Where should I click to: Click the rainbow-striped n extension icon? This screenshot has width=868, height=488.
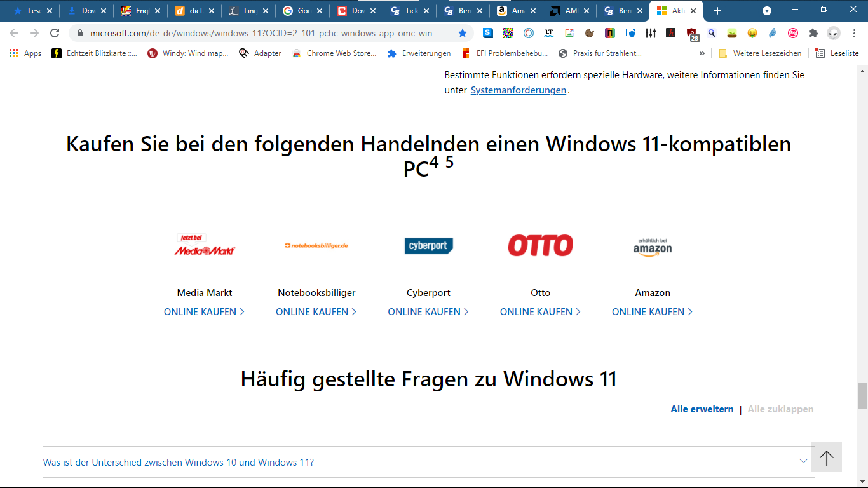pyautogui.click(x=609, y=33)
